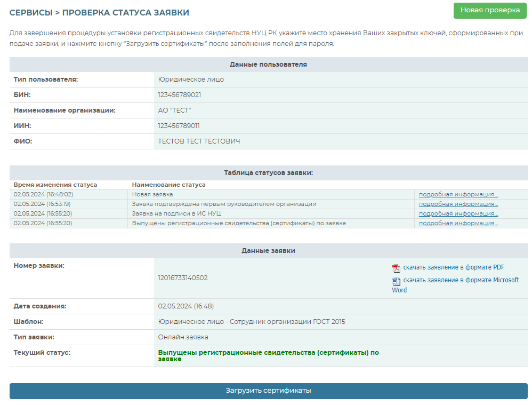Open подробная информация for the Новая заявка status
Viewport: 532px width, 405px height.
pyautogui.click(x=458, y=194)
